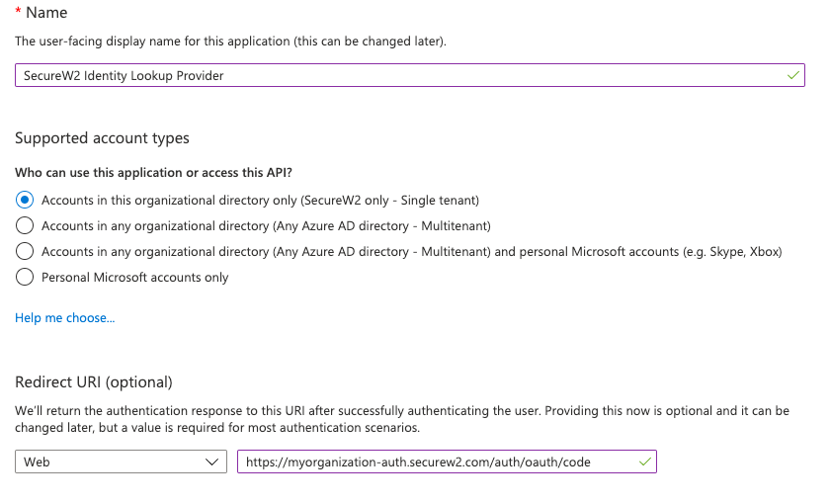Choose the Multitenant-only Azure AD directory radio button
The image size is (830, 504).
25,225
